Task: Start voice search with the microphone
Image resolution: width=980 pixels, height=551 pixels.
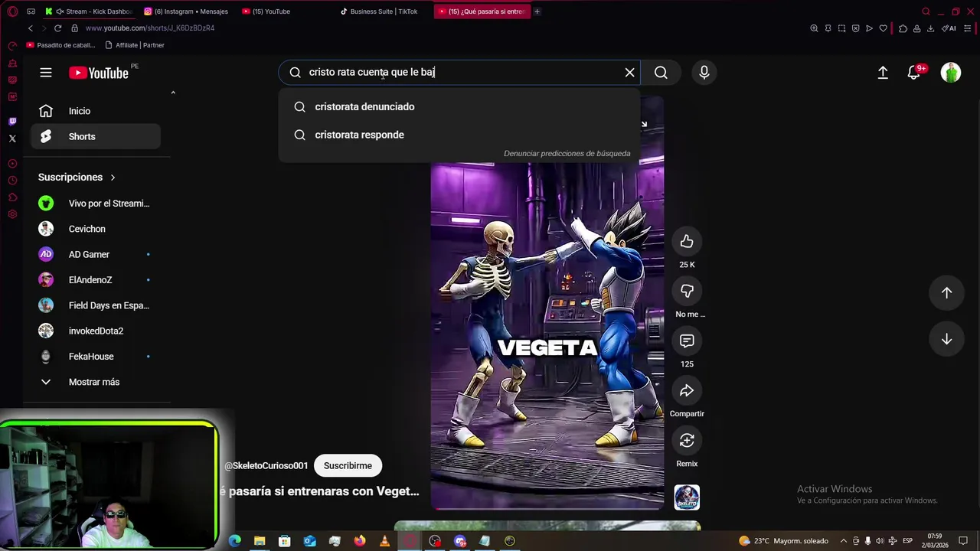Action: click(x=704, y=73)
